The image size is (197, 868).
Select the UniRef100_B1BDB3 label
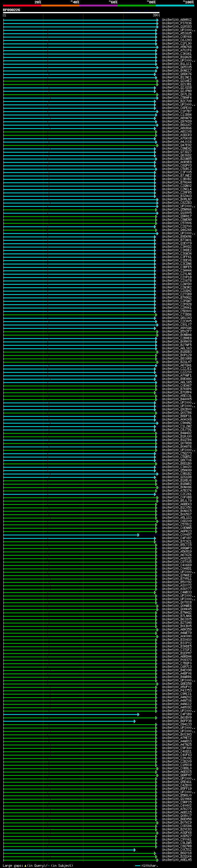click(177, 352)
